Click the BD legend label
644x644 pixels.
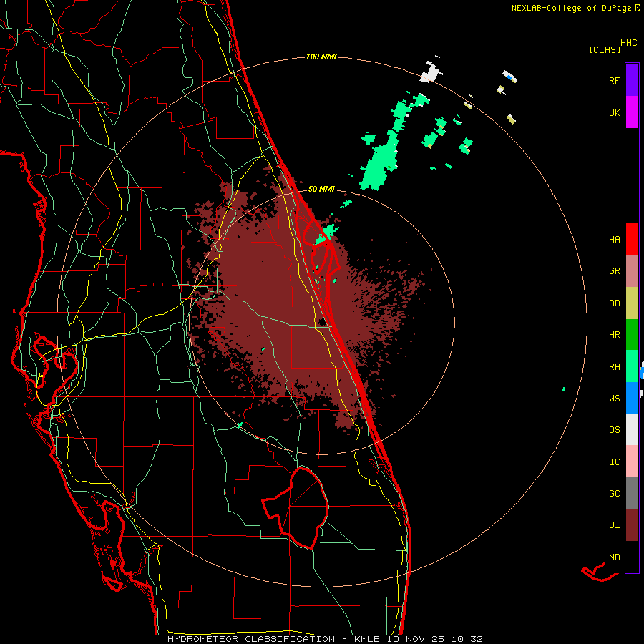(x=615, y=303)
